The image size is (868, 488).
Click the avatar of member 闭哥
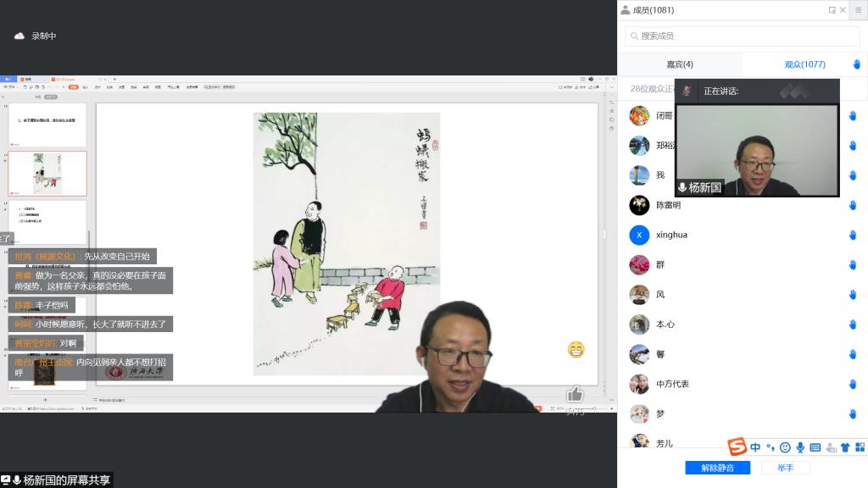[639, 115]
